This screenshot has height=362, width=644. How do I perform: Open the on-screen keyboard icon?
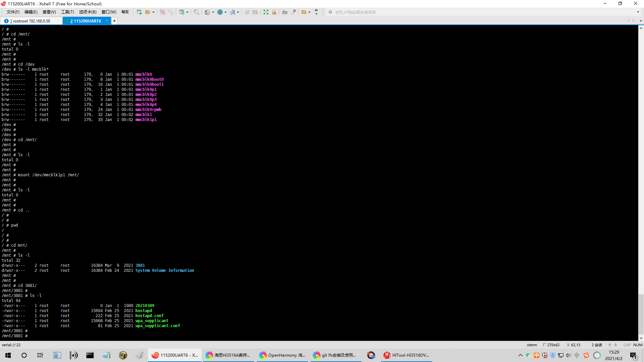285,12
